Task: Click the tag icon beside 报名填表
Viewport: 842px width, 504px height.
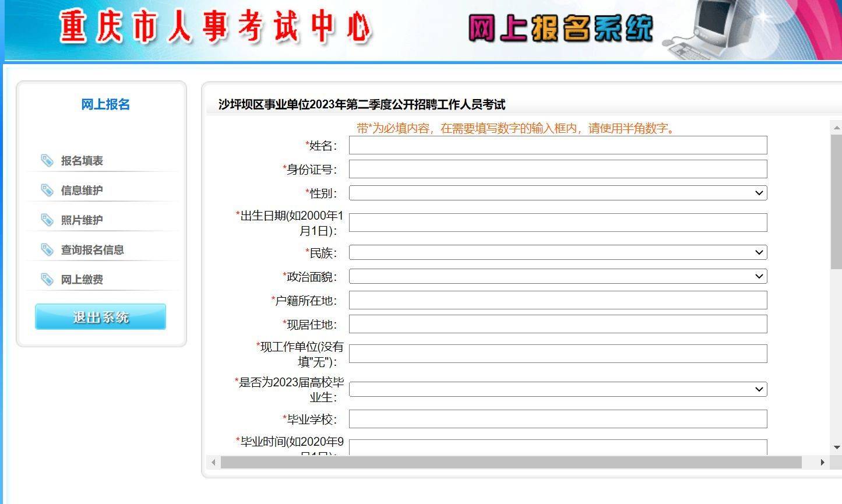Action: pos(47,160)
